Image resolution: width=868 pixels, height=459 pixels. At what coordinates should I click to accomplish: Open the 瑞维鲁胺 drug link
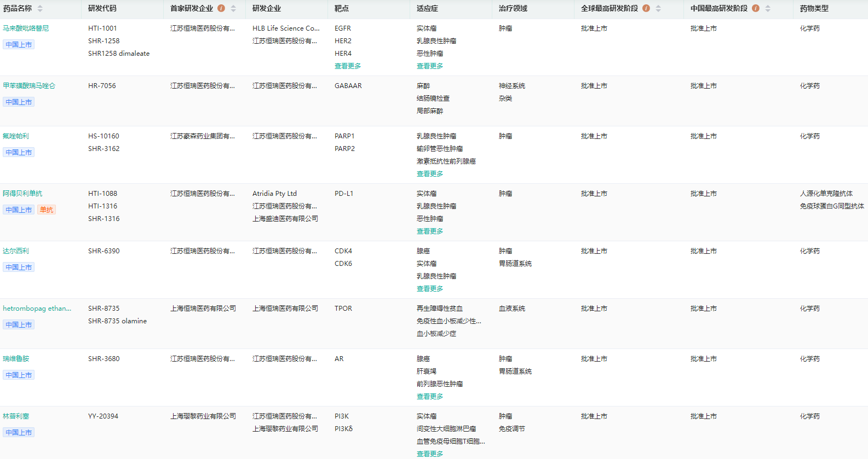tap(16, 359)
